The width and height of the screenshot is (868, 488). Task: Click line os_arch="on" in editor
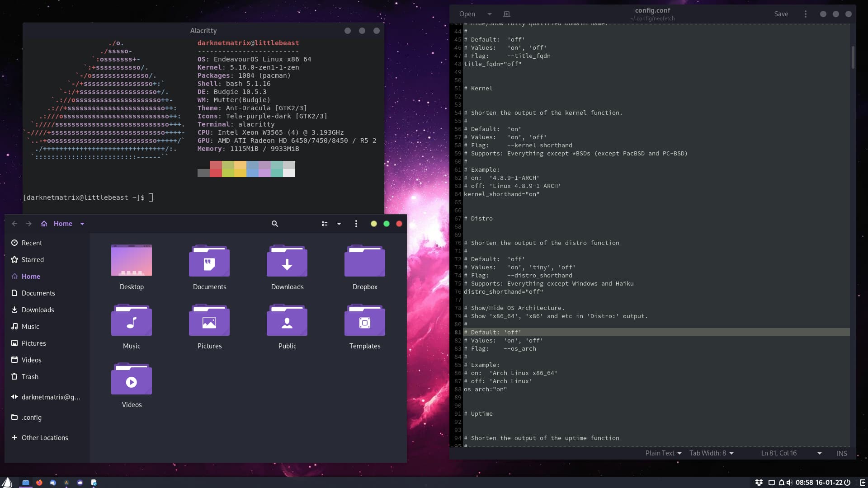tap(486, 389)
